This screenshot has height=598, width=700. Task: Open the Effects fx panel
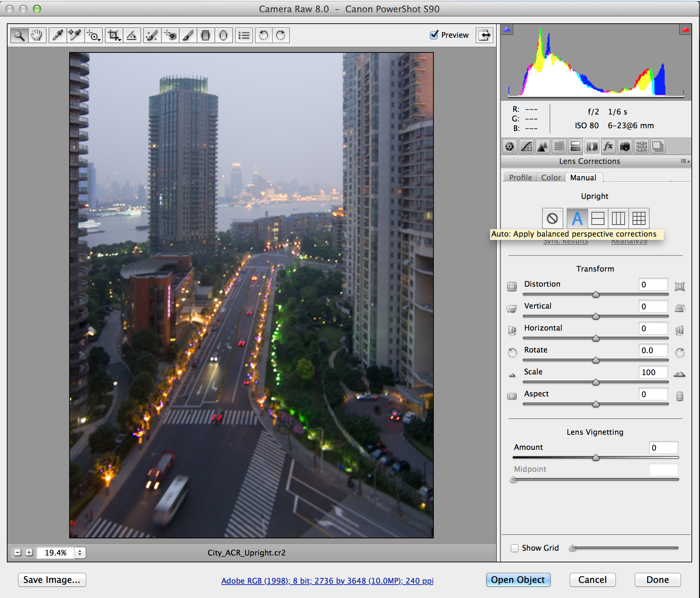(x=608, y=147)
